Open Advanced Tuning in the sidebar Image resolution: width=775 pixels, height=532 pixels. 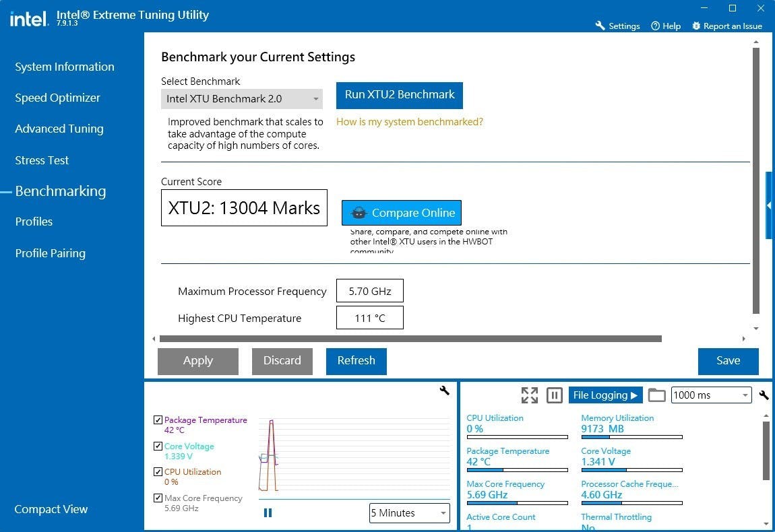tap(59, 129)
